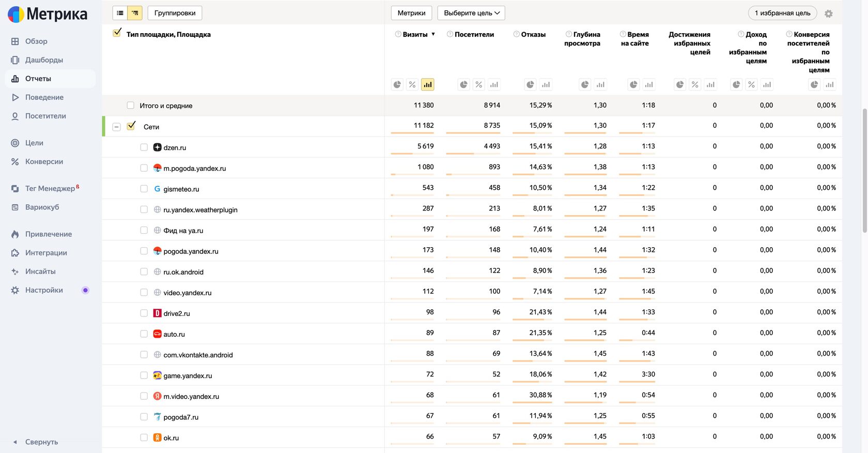Tick the gismeteo.ru row checkbox

tap(144, 189)
